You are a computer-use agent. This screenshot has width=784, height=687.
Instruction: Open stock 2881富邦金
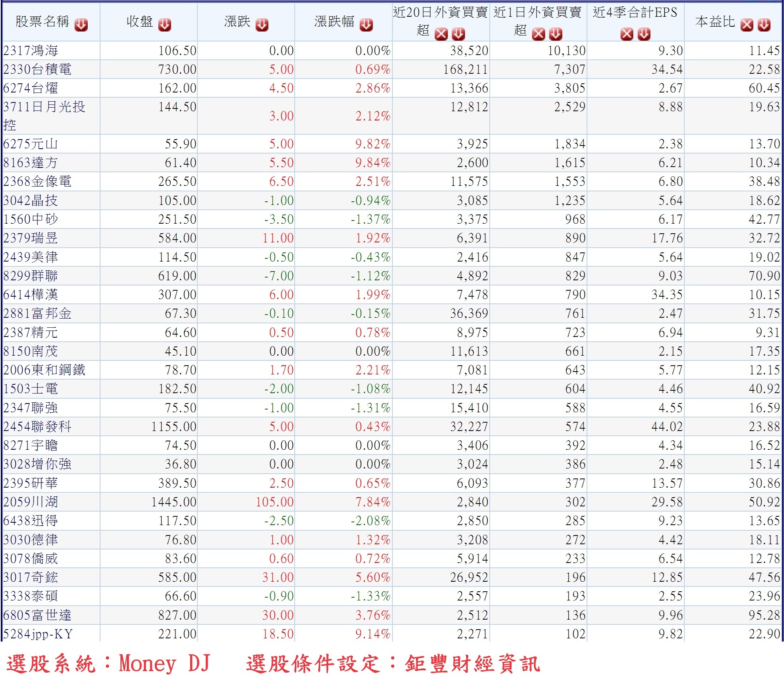click(x=37, y=313)
